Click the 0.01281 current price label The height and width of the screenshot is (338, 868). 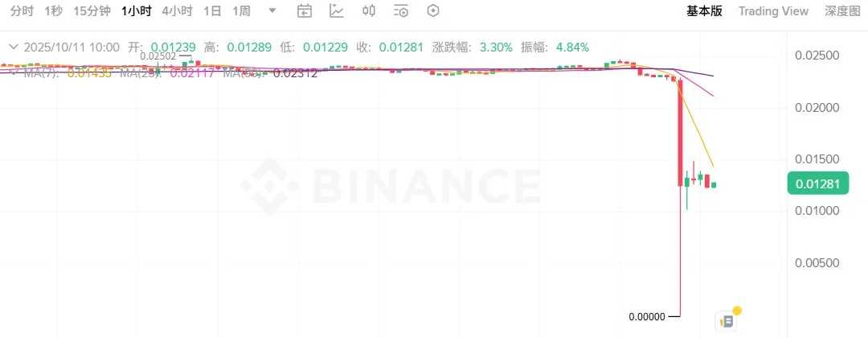pos(817,183)
